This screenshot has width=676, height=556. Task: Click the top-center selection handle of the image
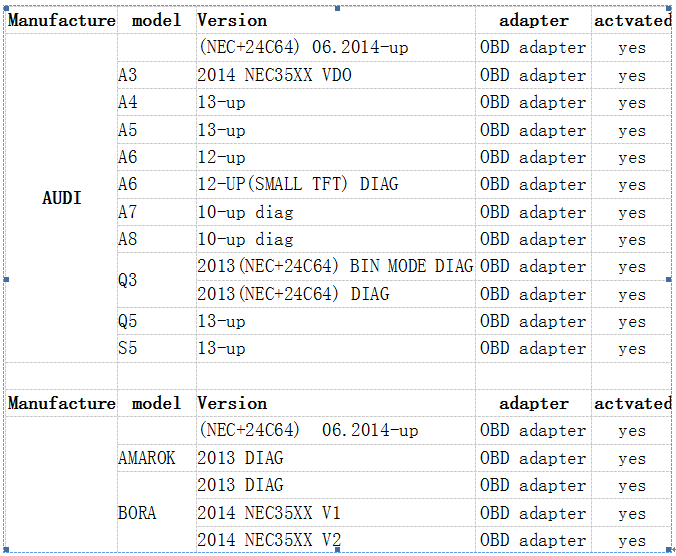coord(338,7)
